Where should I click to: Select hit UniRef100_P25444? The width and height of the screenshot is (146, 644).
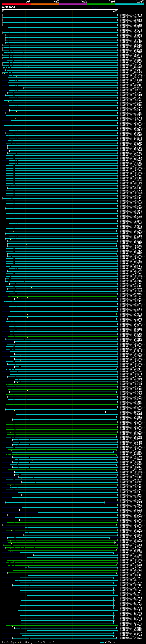[x=131, y=191]
